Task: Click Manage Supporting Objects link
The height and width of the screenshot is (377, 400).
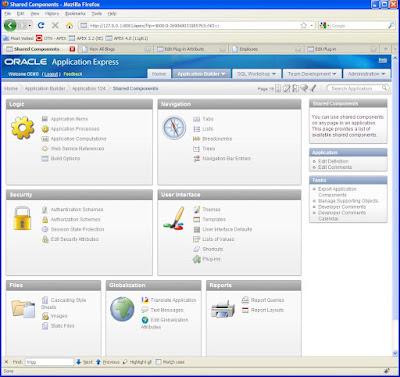Action: click(x=348, y=201)
